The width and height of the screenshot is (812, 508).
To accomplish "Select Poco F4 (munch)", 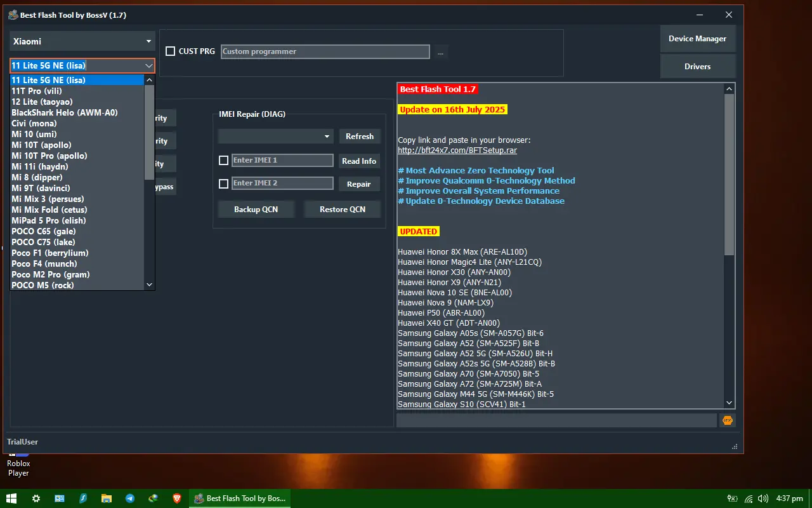I will coord(77,264).
